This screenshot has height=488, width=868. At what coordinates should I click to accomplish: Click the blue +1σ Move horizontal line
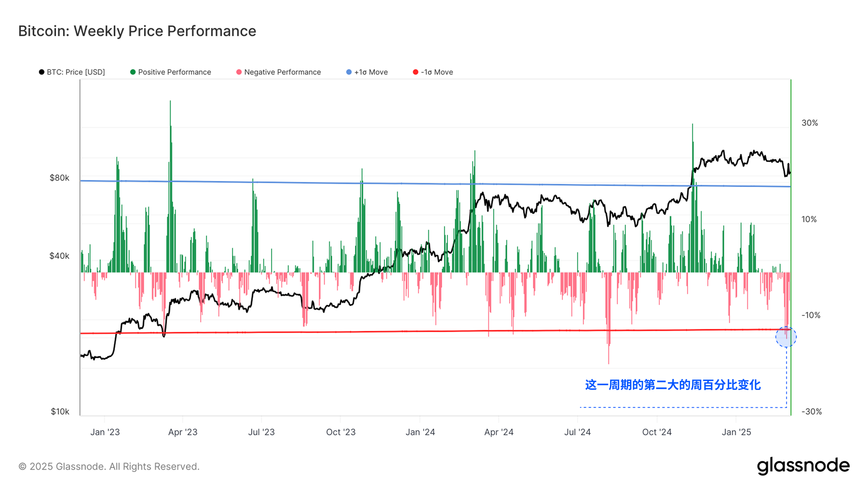tap(304, 183)
